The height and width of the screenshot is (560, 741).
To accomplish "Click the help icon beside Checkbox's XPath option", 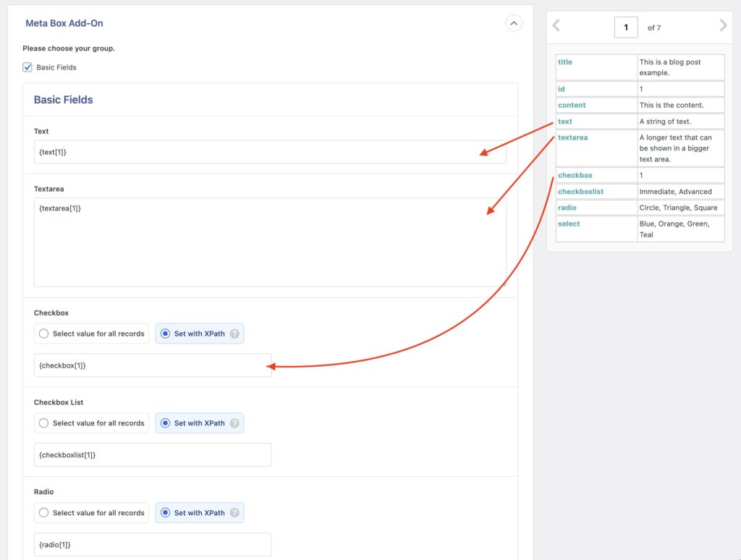I will click(235, 333).
